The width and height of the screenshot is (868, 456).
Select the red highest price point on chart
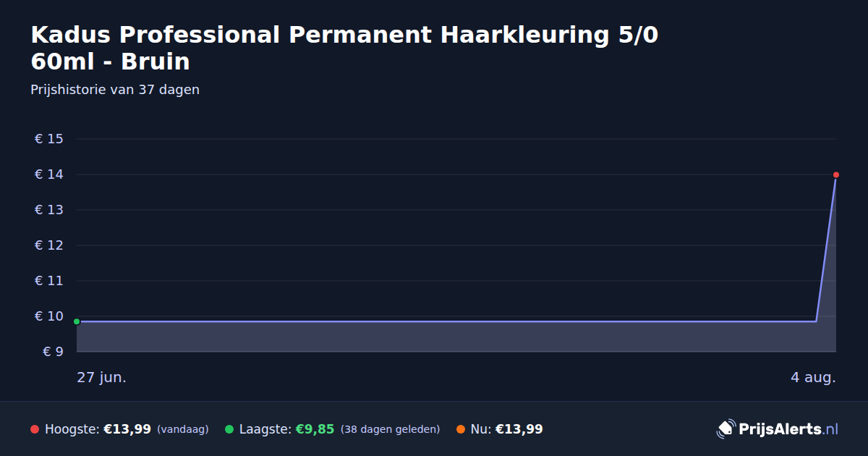coord(836,174)
